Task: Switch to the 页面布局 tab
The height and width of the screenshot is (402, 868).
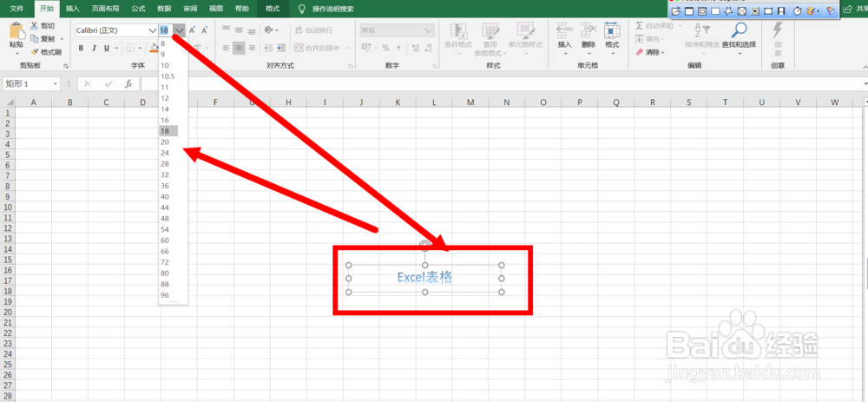Action: (105, 9)
